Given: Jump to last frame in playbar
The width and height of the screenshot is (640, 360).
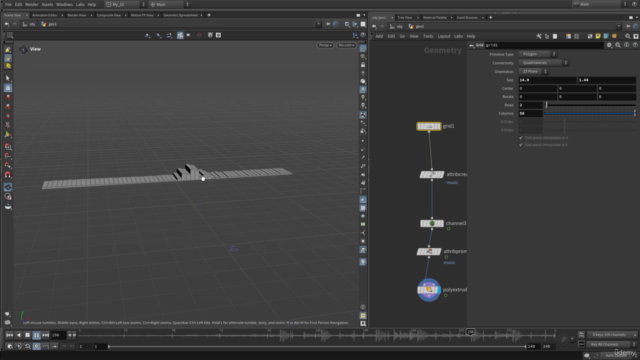Looking at the screenshot, I should click(x=45, y=335).
